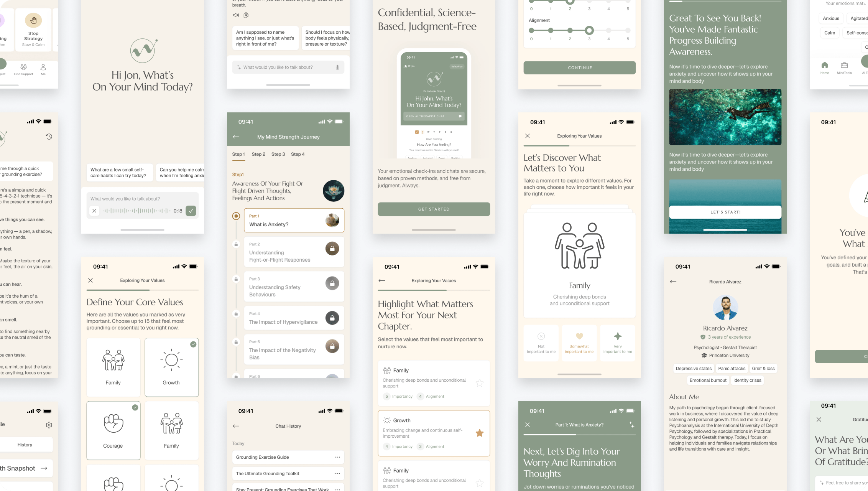Tap the speaker read-aloud icon

[236, 15]
